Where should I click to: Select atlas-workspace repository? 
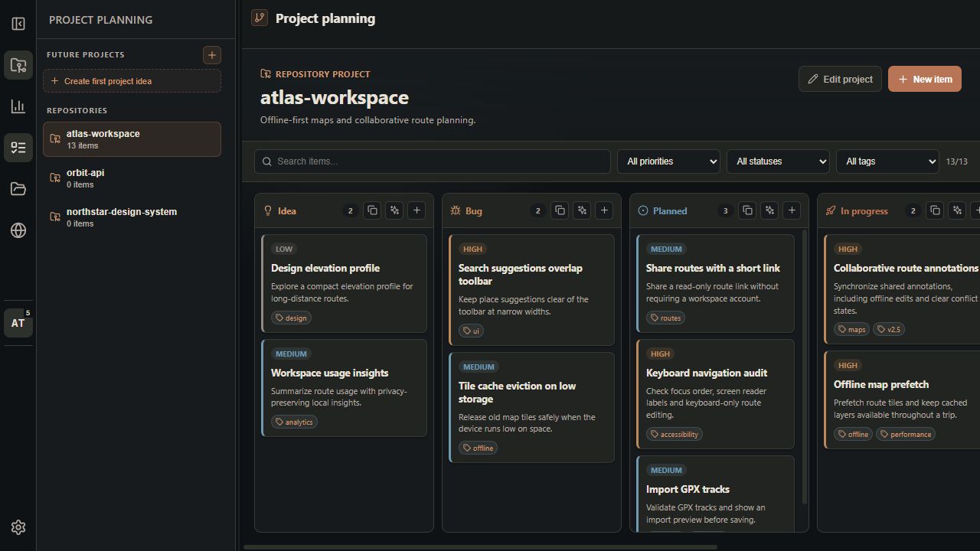132,139
